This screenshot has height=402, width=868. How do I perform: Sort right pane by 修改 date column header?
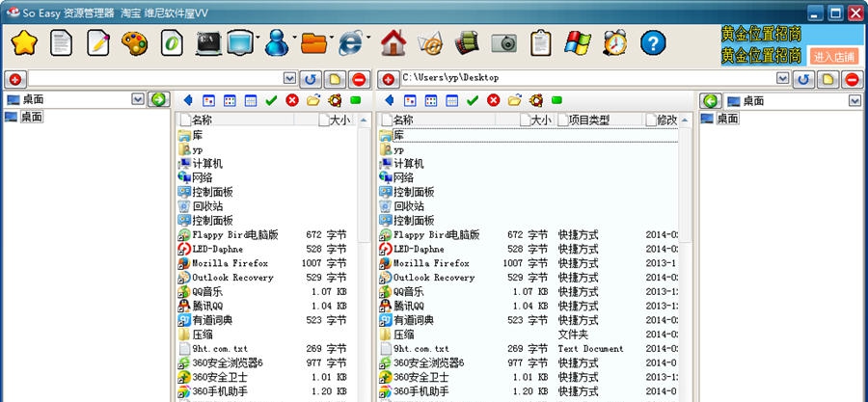tap(661, 120)
